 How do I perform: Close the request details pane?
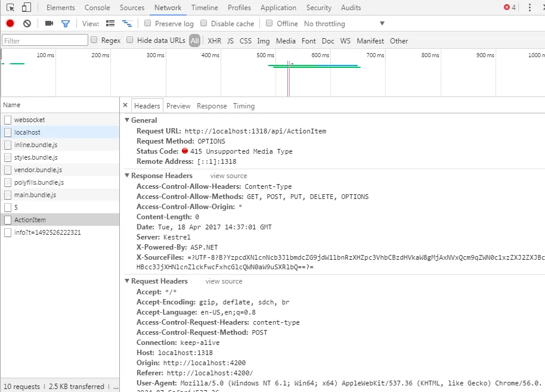coord(125,105)
